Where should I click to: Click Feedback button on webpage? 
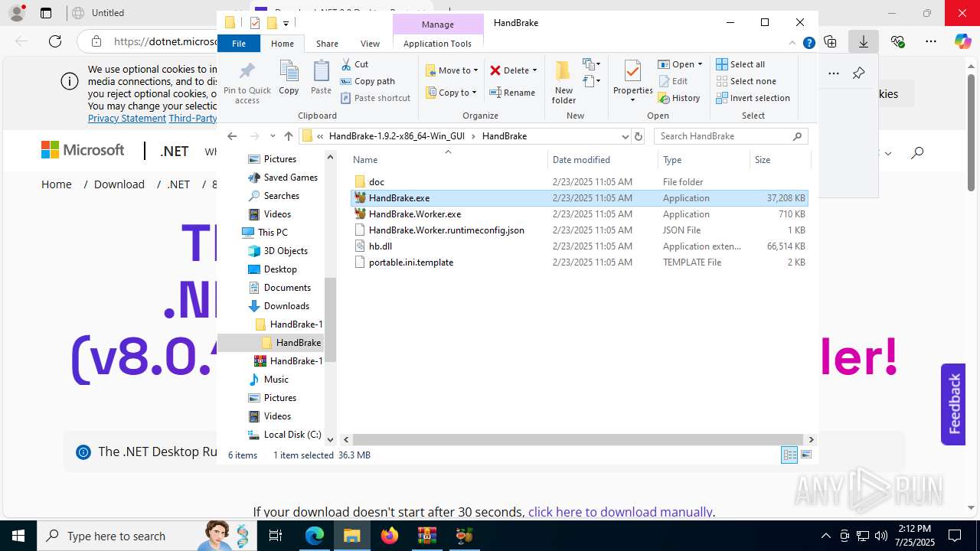tap(953, 404)
